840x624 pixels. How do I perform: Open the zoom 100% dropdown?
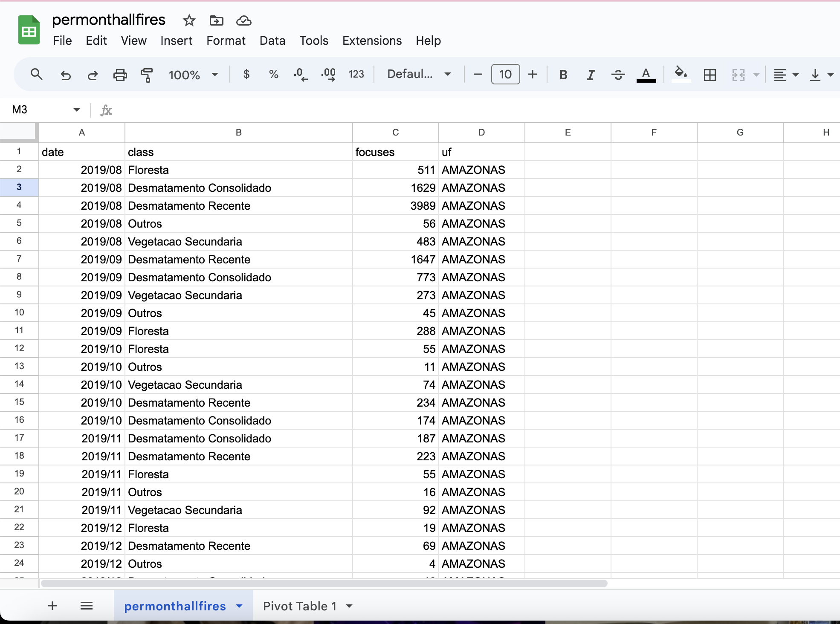pos(193,75)
